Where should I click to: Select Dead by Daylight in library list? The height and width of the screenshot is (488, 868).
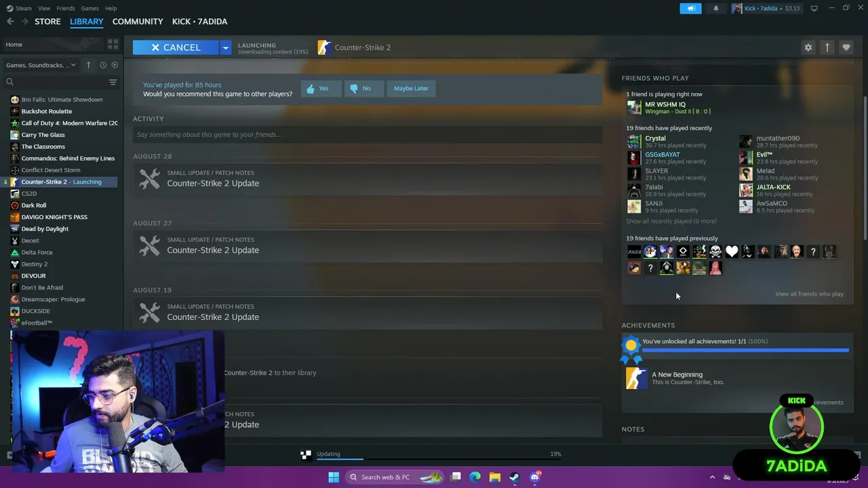(45, 228)
